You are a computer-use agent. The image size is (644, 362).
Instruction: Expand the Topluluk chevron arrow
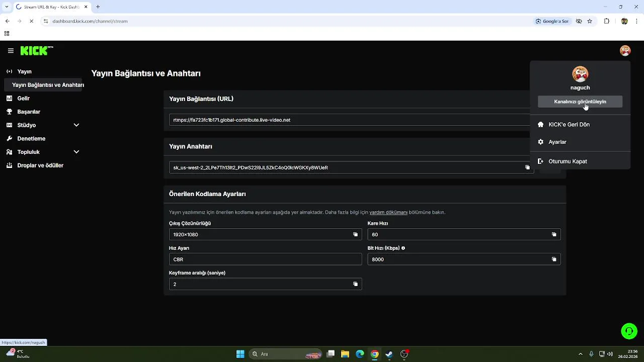pyautogui.click(x=76, y=152)
